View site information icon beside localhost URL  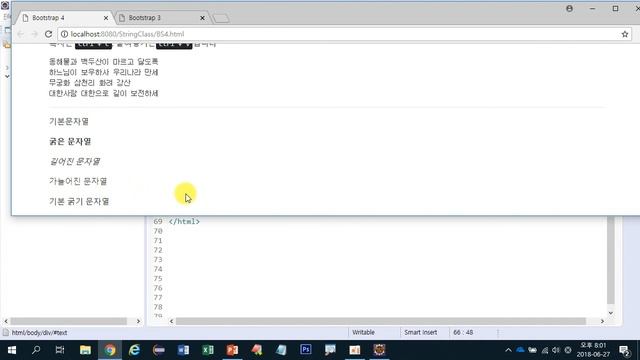tap(64, 34)
